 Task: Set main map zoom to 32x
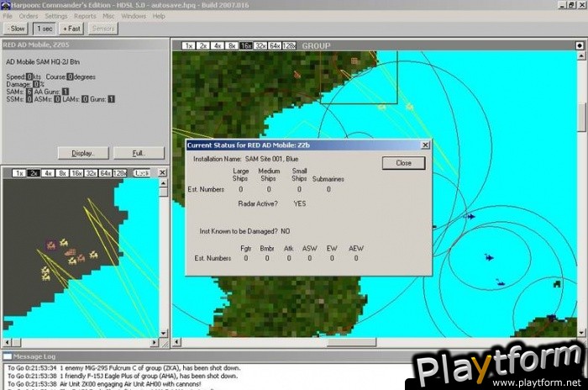[x=260, y=45]
